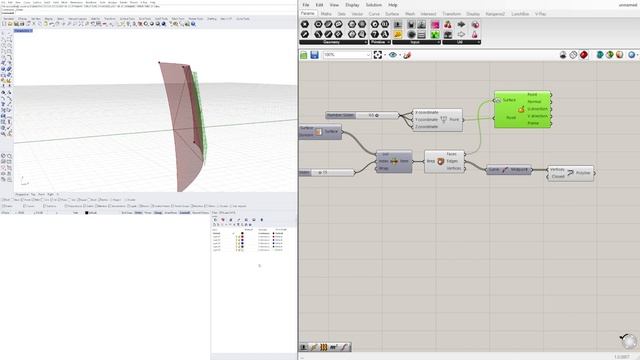Image resolution: width=640 pixels, height=360 pixels.
Task: Switch to the Top viewport tab in Rhino
Action: (33, 194)
